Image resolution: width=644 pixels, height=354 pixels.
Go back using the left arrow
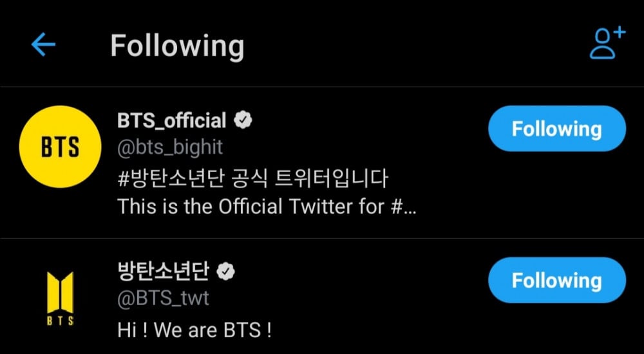pyautogui.click(x=44, y=45)
